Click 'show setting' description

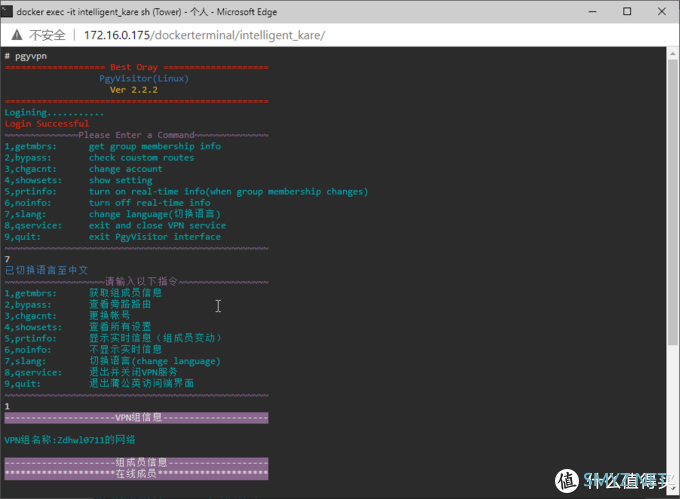point(121,180)
